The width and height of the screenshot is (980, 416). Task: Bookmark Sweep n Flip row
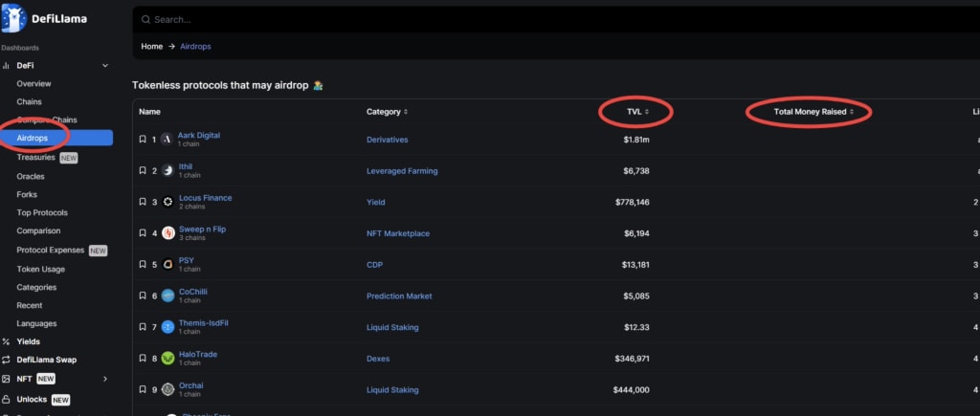click(143, 233)
